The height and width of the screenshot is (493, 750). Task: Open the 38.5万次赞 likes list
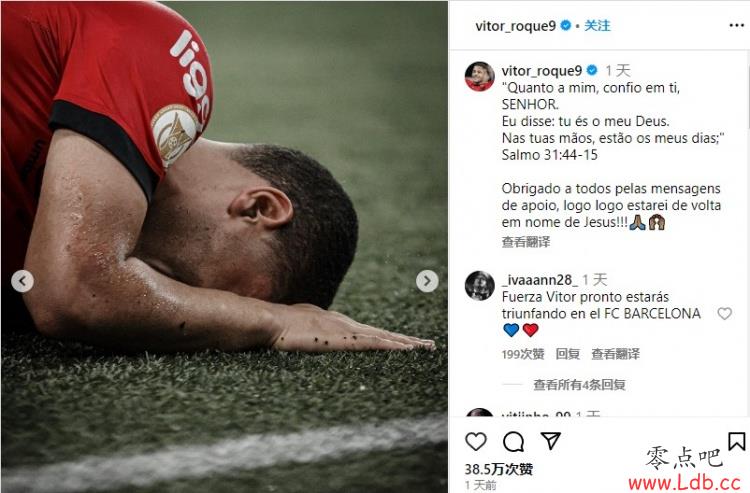[498, 469]
